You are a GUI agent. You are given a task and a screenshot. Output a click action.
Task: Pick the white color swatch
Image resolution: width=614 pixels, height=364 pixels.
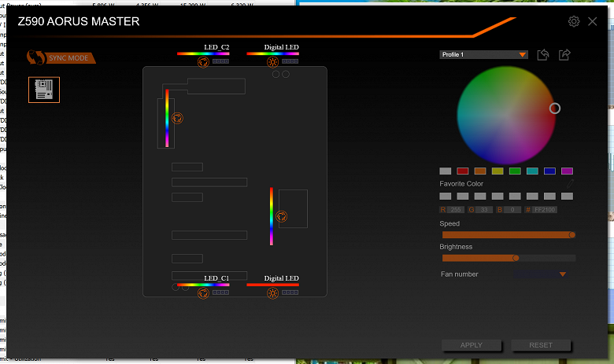coord(446,171)
